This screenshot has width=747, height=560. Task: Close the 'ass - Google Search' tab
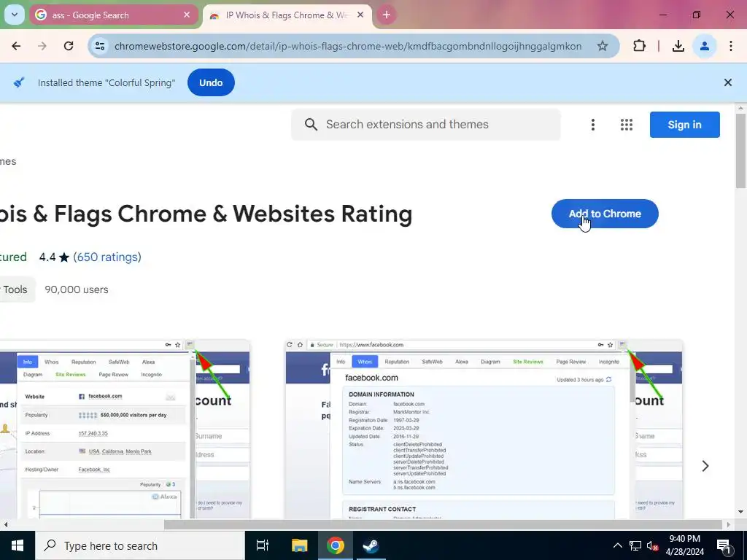coord(187,15)
